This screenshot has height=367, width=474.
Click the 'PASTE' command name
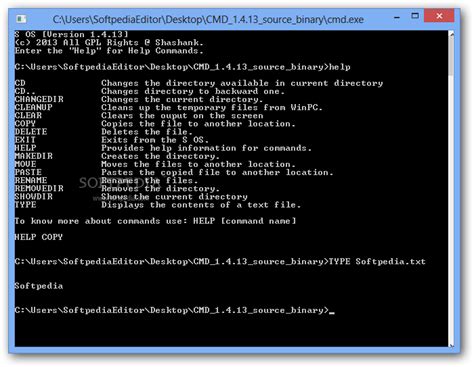28,172
